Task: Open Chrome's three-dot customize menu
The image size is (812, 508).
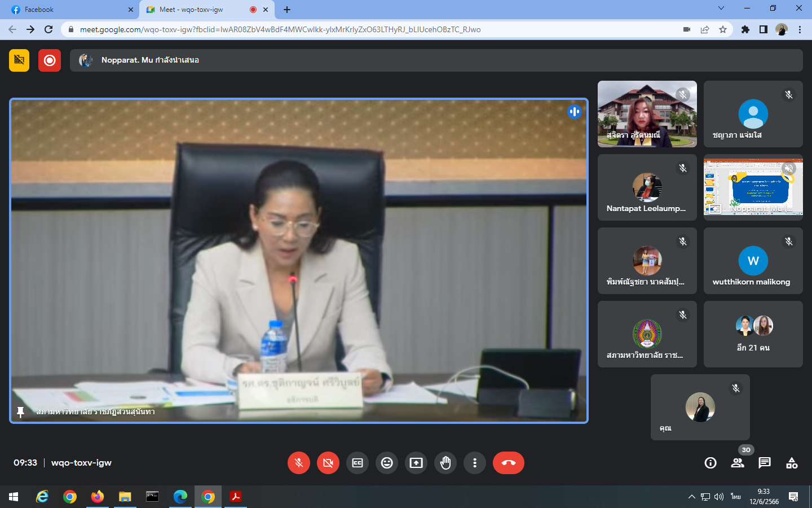Action: [x=800, y=29]
